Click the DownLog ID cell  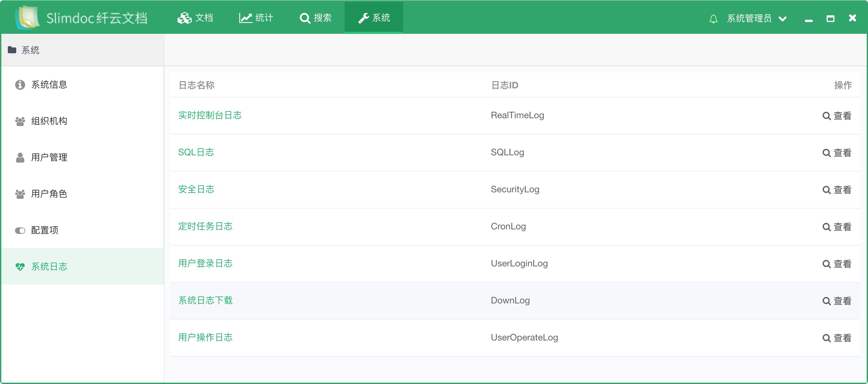pyautogui.click(x=510, y=301)
